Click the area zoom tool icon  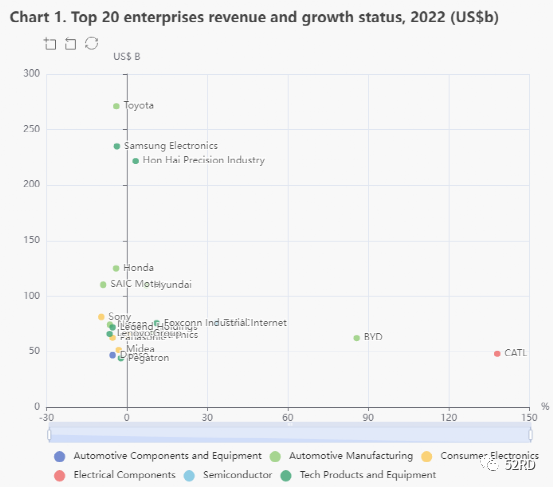pyautogui.click(x=50, y=44)
